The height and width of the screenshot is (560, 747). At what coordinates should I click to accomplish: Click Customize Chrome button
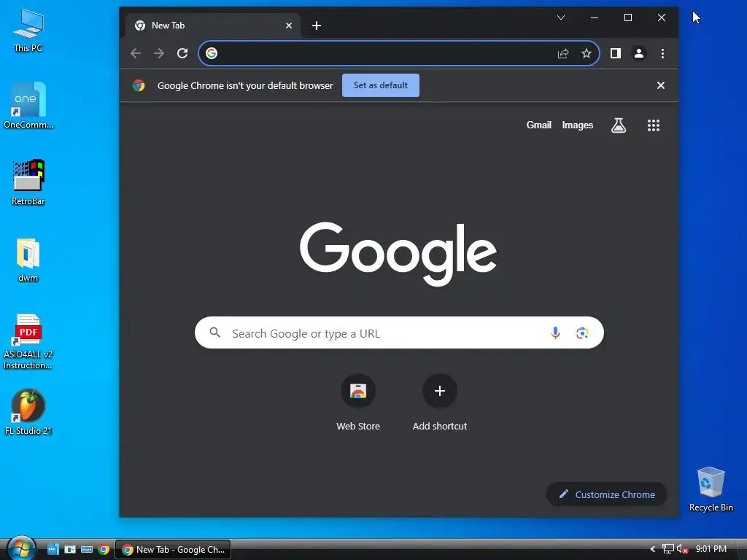pos(606,494)
